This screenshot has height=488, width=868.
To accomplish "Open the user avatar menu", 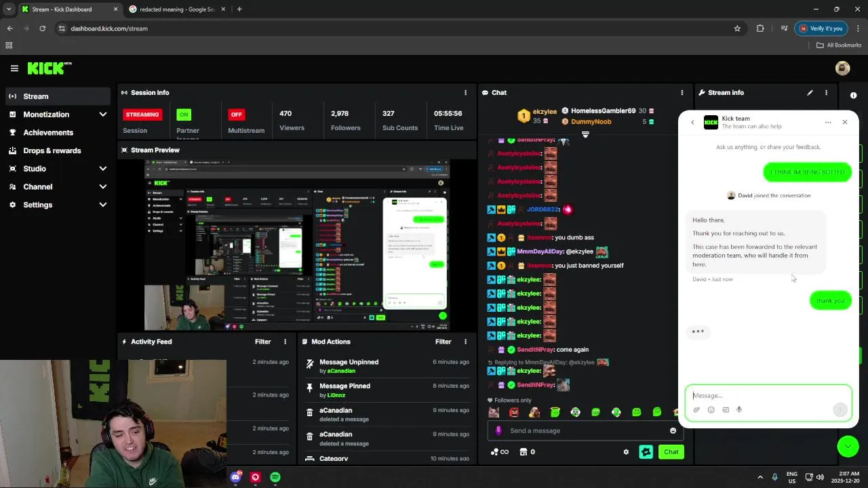I will click(843, 68).
